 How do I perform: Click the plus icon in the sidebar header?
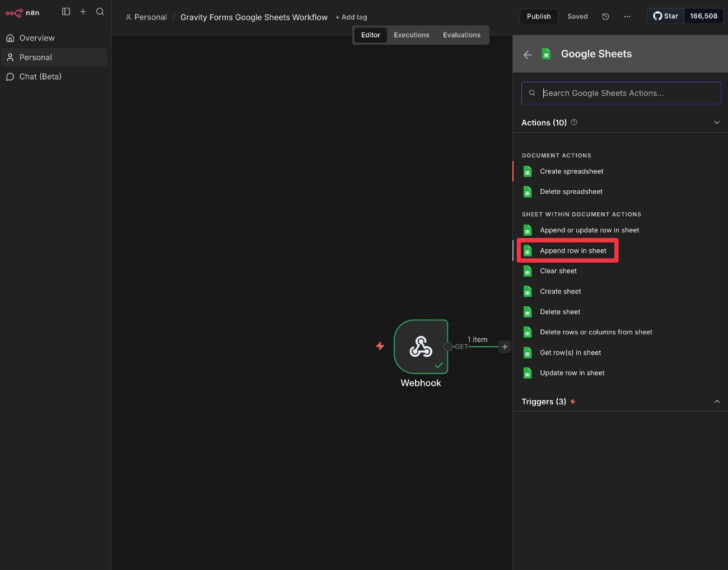click(x=83, y=12)
